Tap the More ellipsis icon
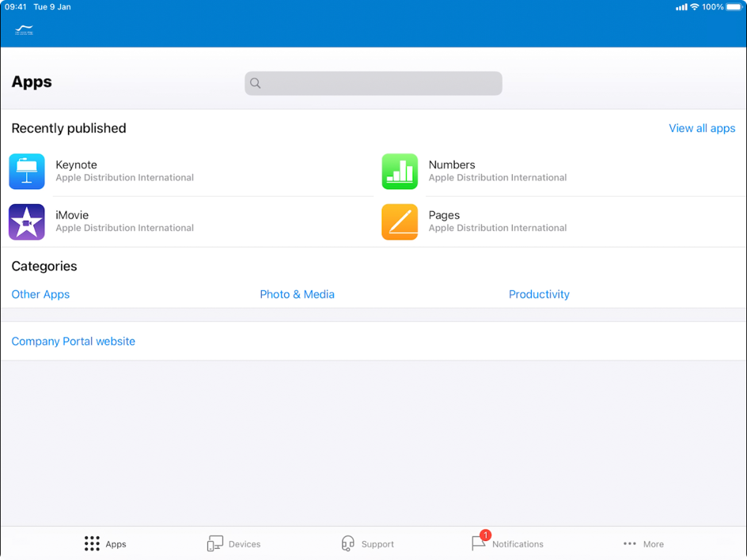Image resolution: width=747 pixels, height=560 pixels. coord(630,543)
